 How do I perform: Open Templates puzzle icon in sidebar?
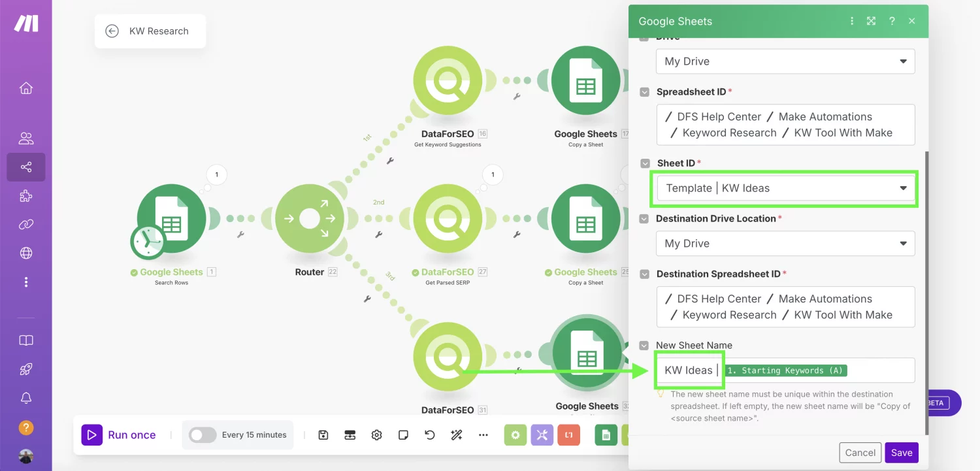click(26, 196)
